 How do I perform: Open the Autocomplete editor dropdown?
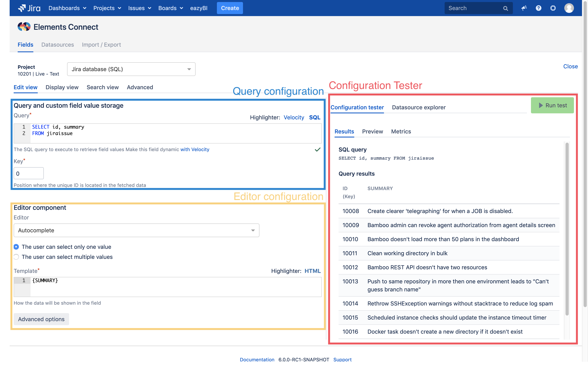click(x=136, y=230)
